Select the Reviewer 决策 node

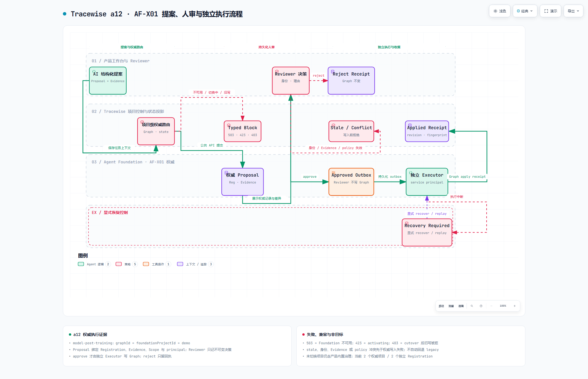291,81
